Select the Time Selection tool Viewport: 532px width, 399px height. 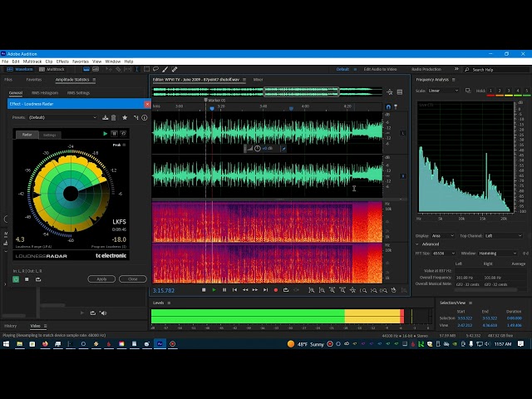point(137,69)
